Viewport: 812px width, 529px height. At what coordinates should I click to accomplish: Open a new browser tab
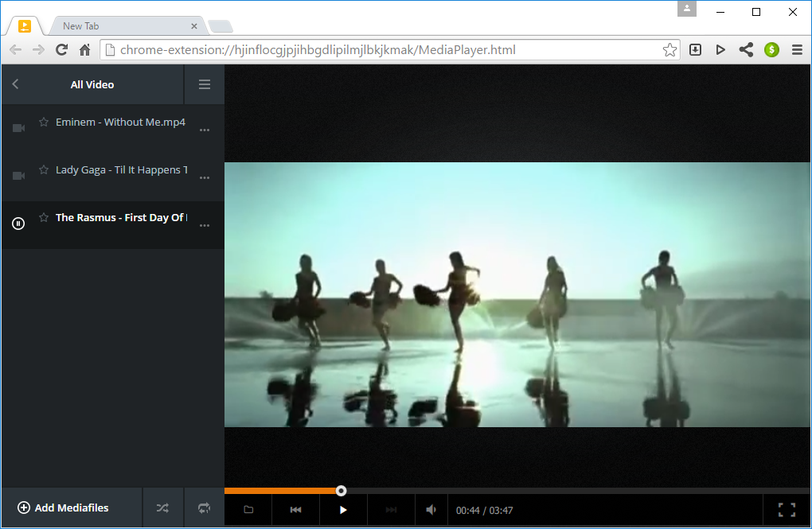[221, 26]
